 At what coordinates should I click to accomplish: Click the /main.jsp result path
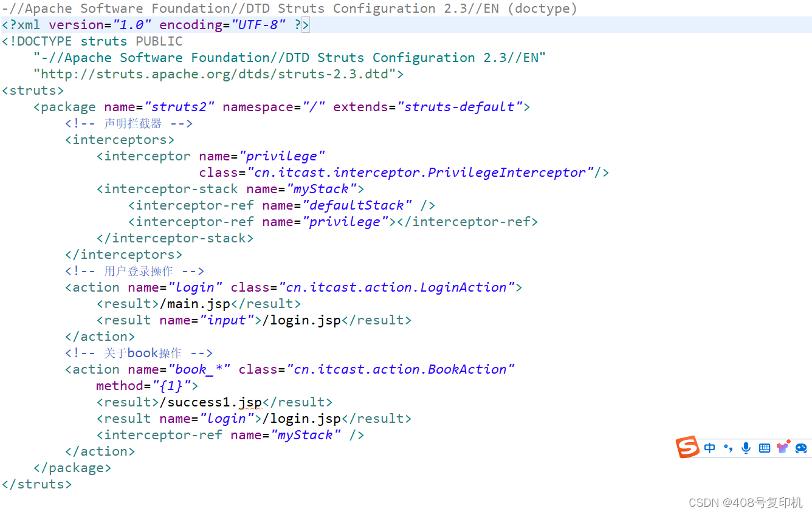[x=194, y=303]
